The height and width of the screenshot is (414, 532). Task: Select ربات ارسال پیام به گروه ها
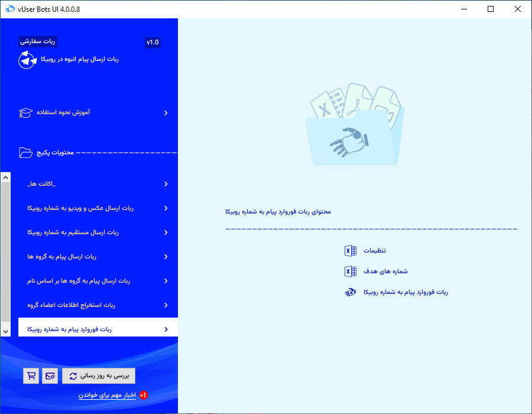click(98, 257)
